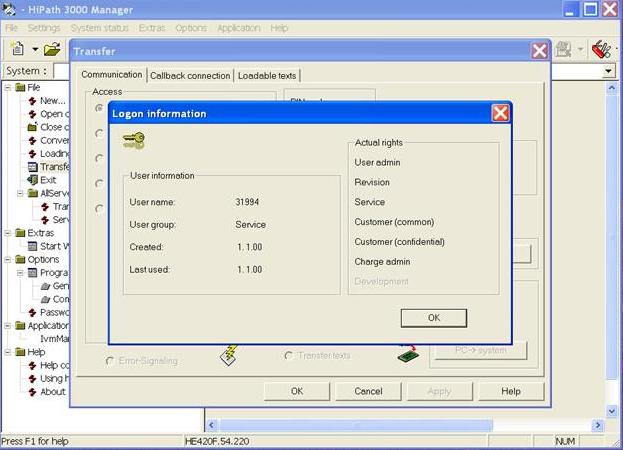Open the File menu
The image size is (623, 450).
click(x=11, y=28)
